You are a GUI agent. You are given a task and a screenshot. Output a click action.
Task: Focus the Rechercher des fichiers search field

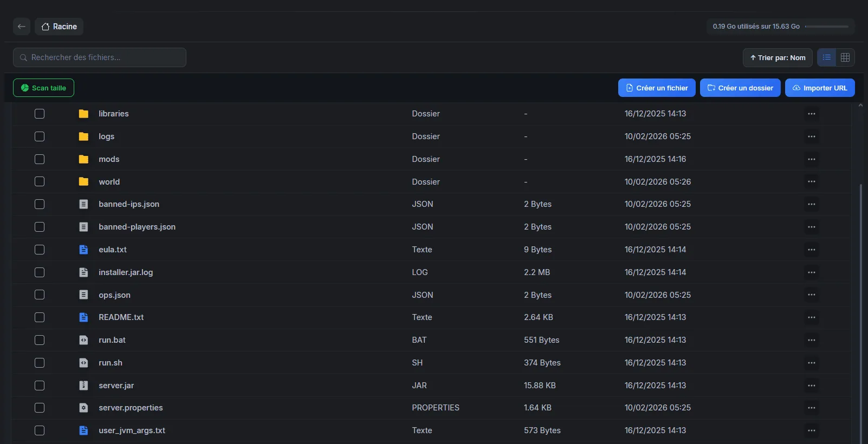(x=100, y=57)
